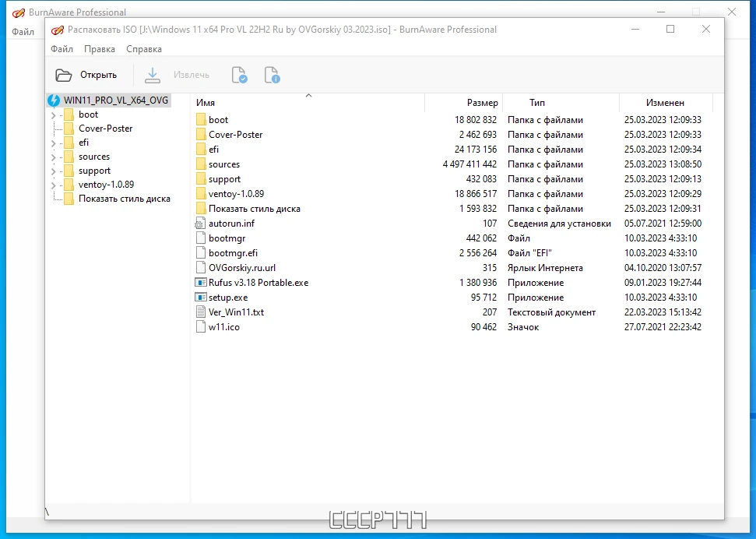The width and height of the screenshot is (756, 539).
Task: Click the date 27.07.2021 22:23:42
Action: coord(663,327)
